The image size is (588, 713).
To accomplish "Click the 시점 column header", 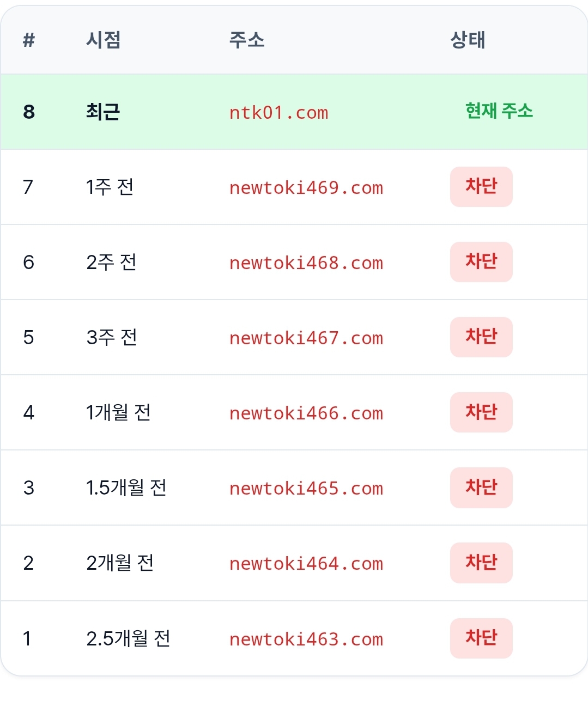I will [103, 40].
